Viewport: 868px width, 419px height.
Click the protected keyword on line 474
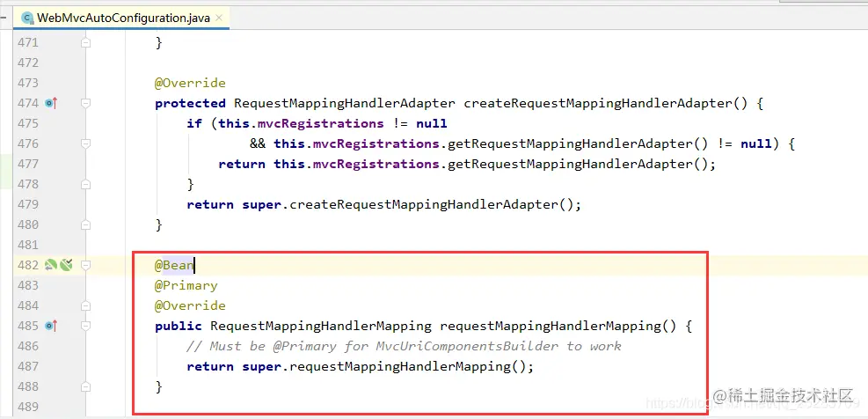[x=191, y=103]
